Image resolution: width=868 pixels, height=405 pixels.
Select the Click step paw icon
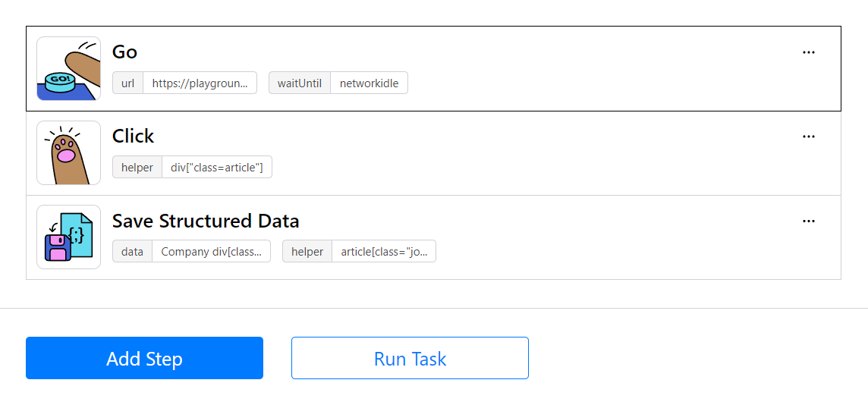point(68,152)
